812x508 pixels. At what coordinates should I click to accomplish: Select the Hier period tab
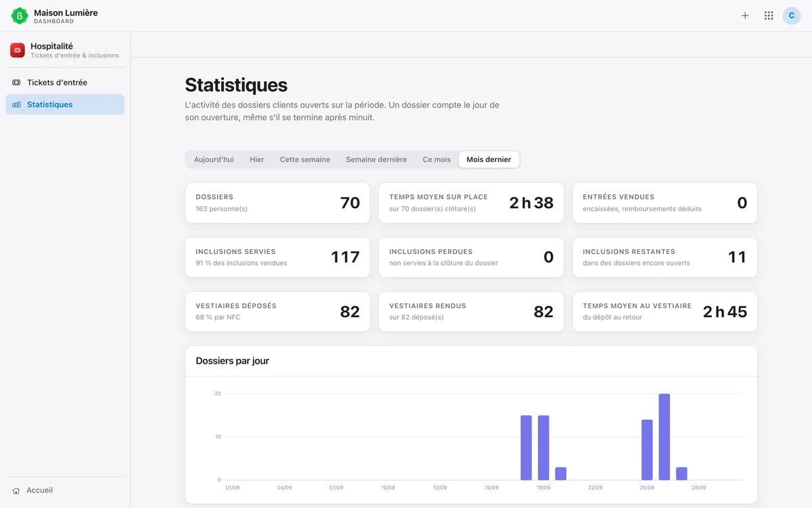tap(257, 160)
